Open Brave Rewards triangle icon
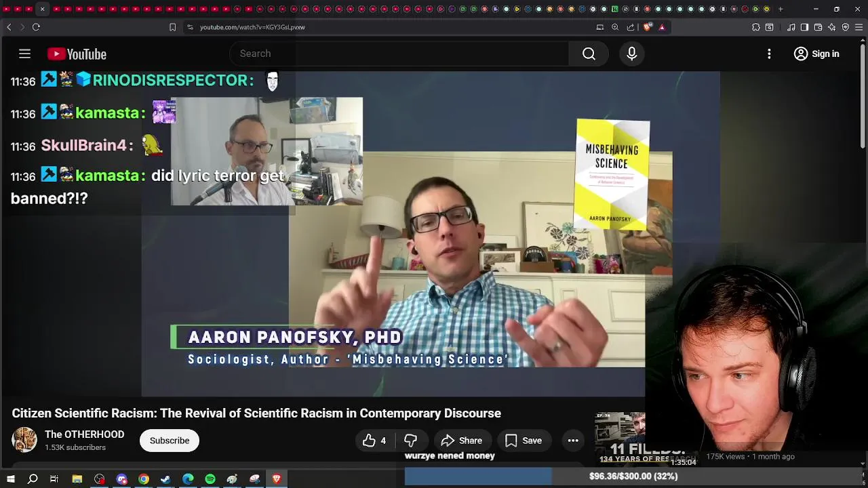This screenshot has height=488, width=868. click(662, 27)
